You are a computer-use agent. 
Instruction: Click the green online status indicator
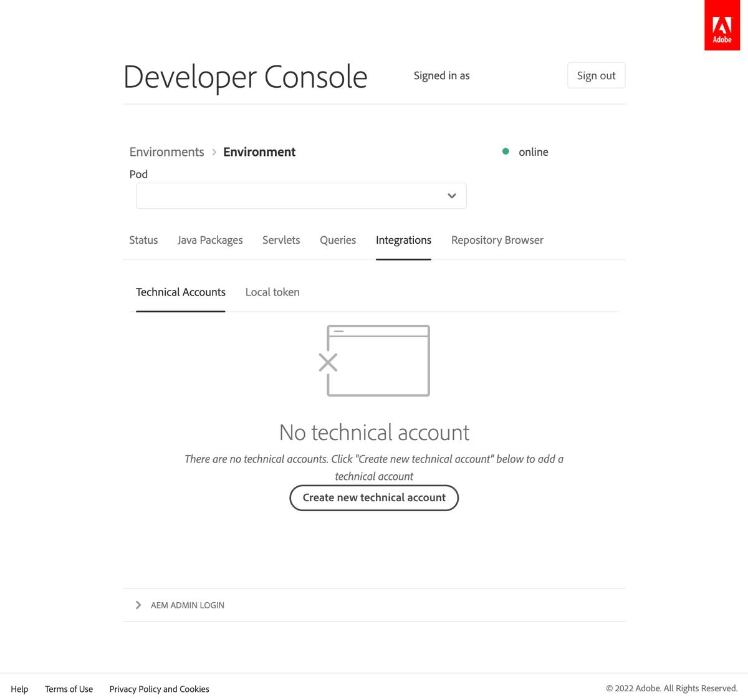click(x=507, y=151)
